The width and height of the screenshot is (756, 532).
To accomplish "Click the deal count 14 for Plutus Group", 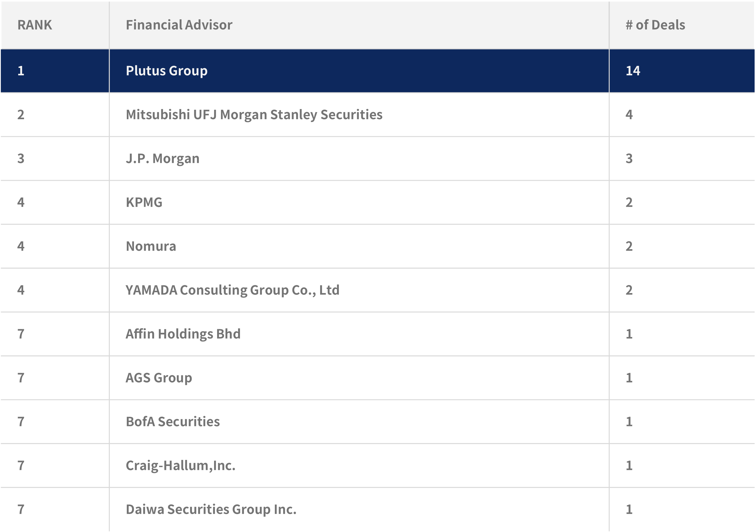I will [633, 71].
